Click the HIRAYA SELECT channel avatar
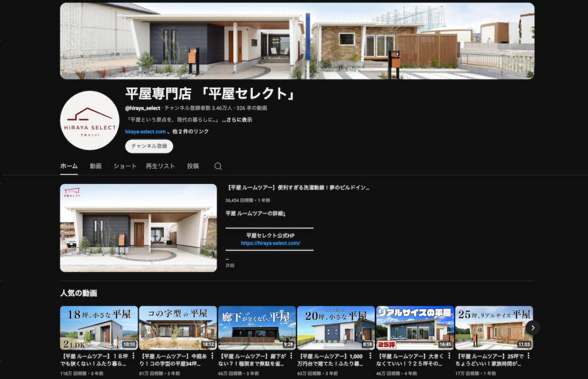The height and width of the screenshot is (379, 588). point(90,121)
